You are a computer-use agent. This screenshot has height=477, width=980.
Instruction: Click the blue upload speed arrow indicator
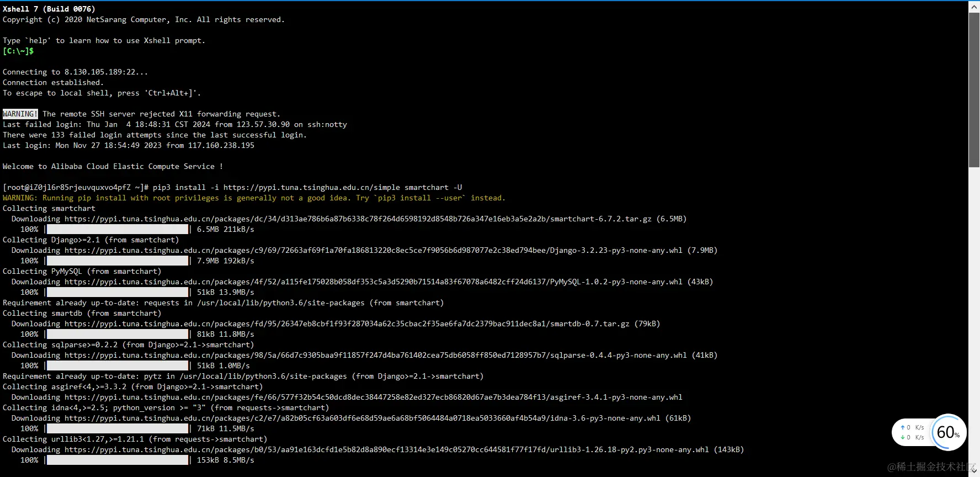[903, 427]
